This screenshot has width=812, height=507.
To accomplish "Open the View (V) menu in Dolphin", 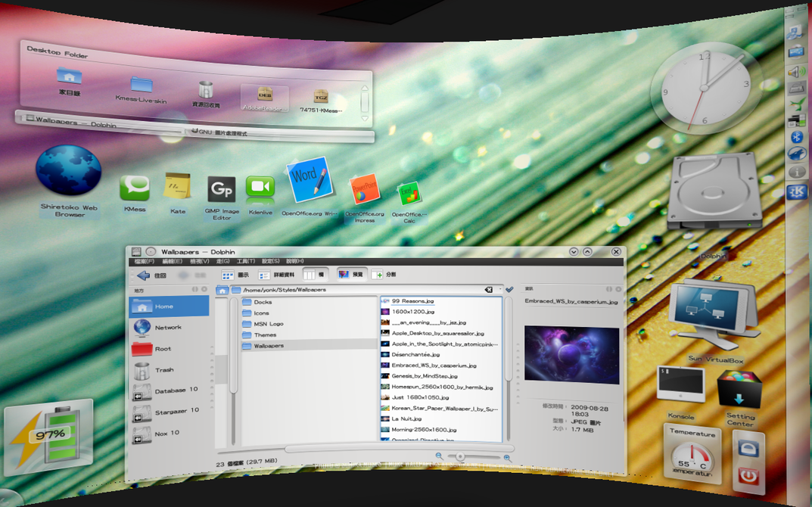I will click(199, 262).
